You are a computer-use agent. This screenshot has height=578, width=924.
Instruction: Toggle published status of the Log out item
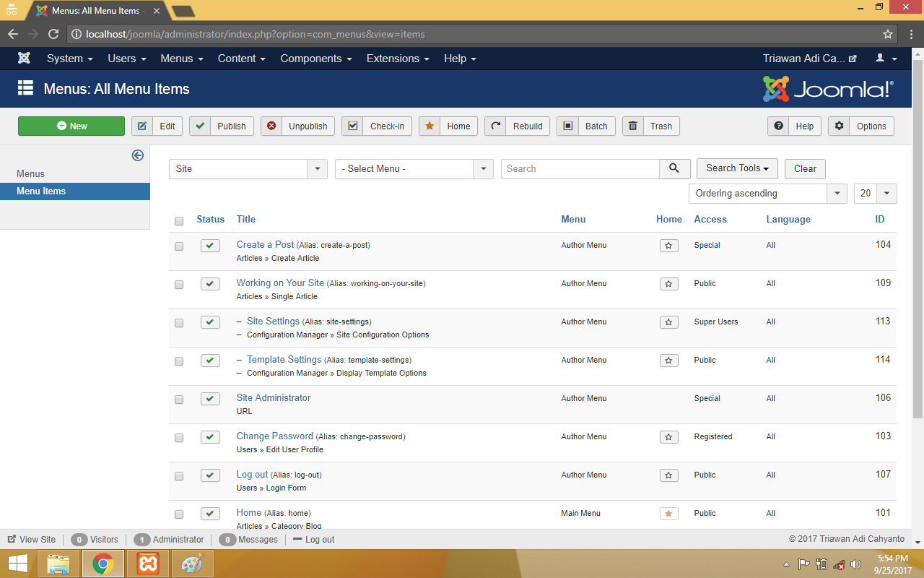[210, 475]
